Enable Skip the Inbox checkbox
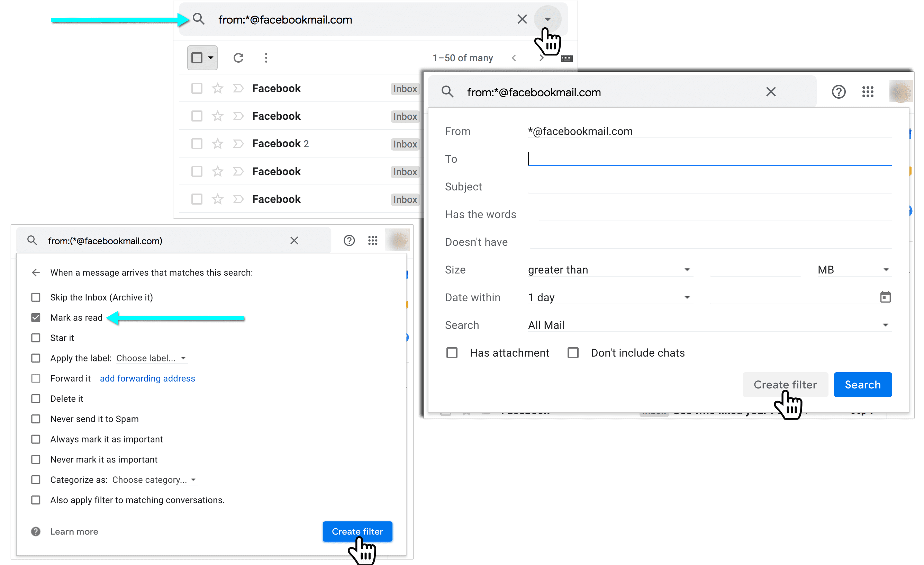This screenshot has width=924, height=565. coord(36,297)
